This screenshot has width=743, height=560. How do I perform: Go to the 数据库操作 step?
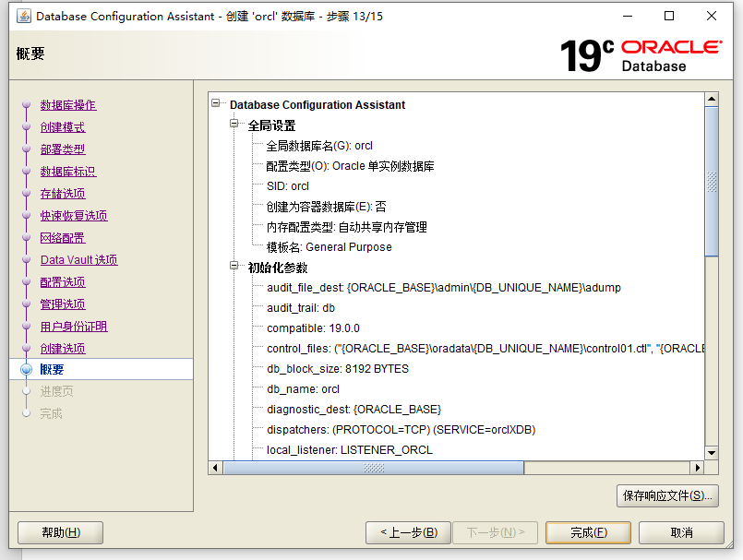coord(68,105)
